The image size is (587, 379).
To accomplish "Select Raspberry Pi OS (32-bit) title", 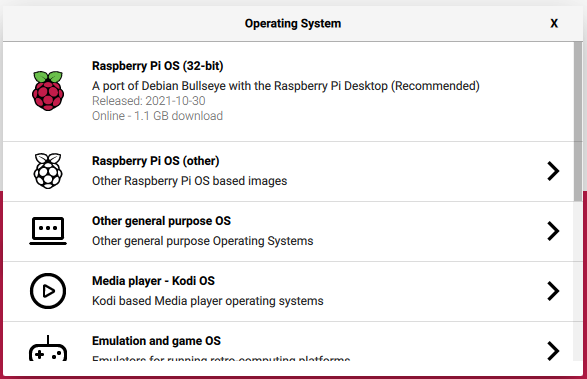I will point(158,66).
